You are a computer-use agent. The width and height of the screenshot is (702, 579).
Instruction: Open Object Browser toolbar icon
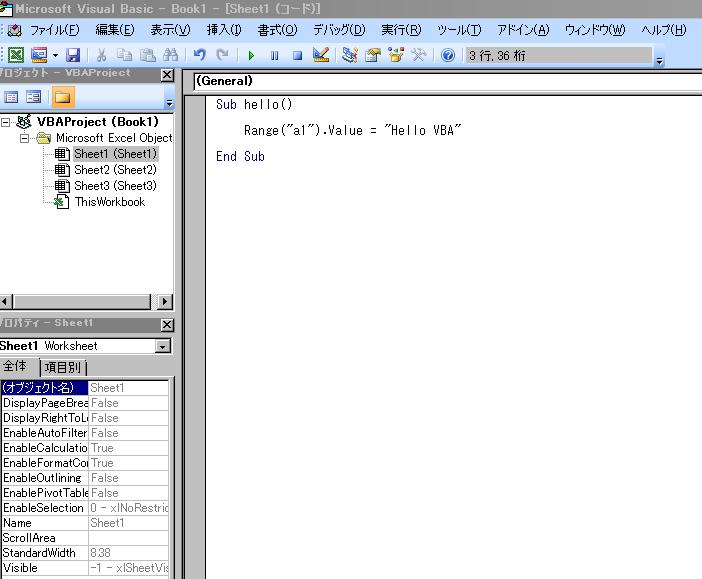tap(396, 55)
